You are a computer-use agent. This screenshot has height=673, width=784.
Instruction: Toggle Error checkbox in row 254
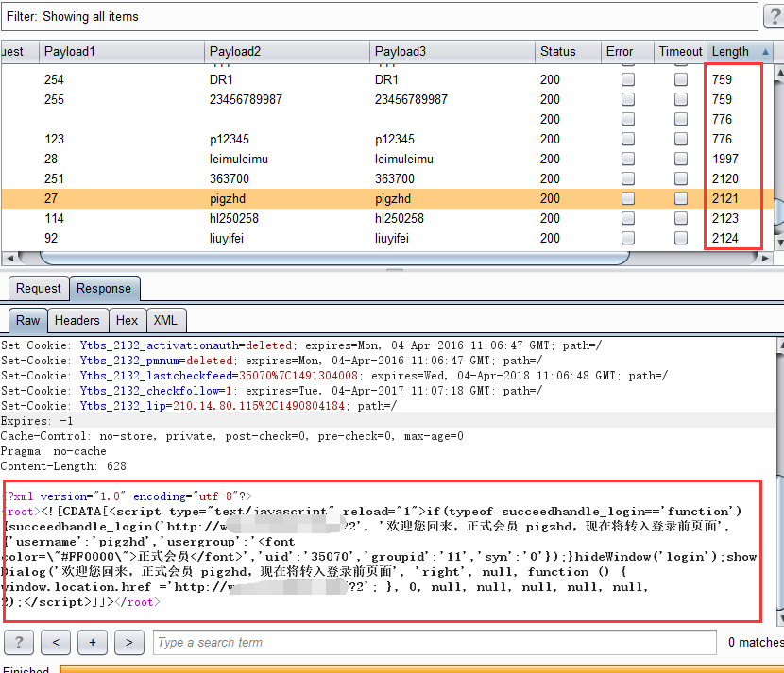click(628, 79)
